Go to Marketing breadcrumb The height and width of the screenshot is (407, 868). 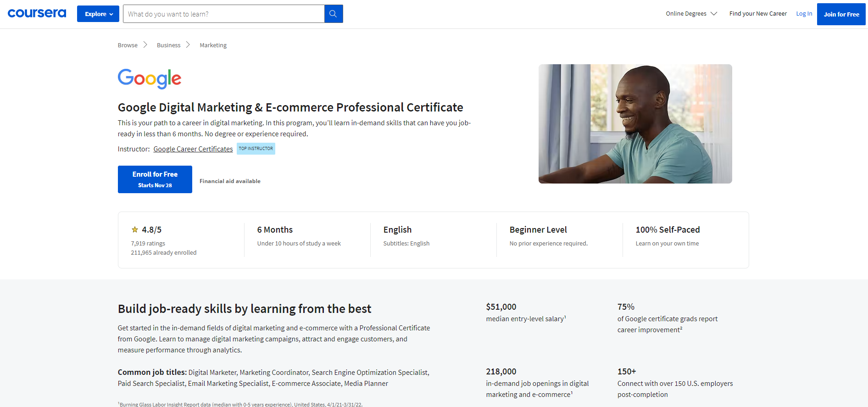tap(213, 45)
